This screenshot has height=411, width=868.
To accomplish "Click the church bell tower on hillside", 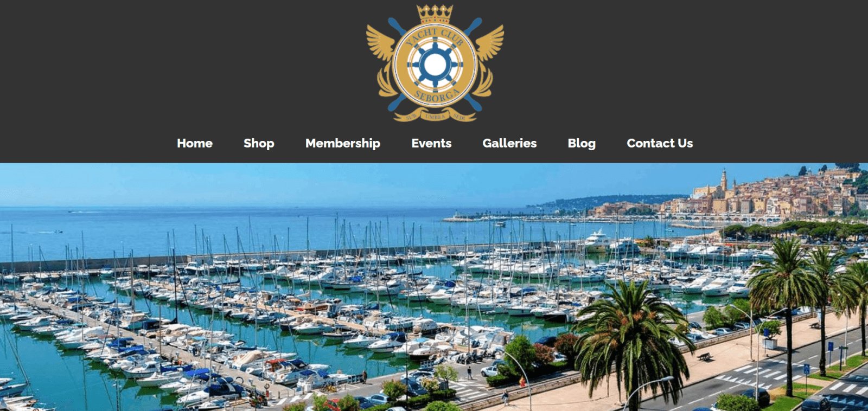I will click(724, 182).
